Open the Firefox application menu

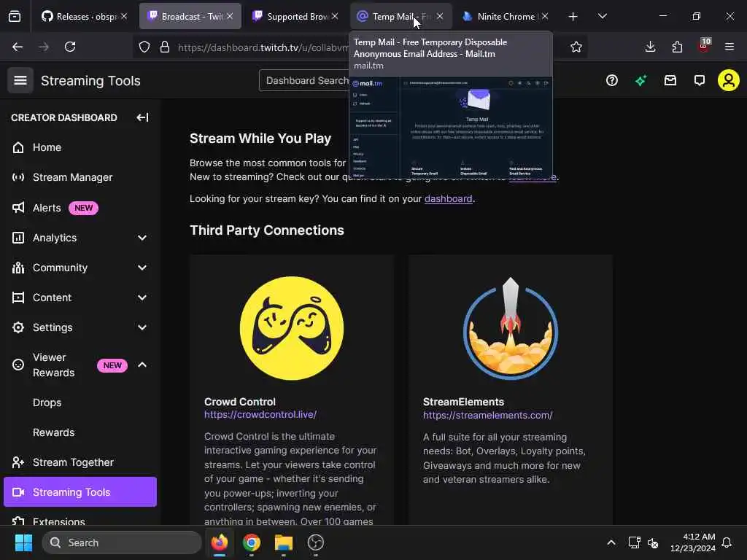coord(729,47)
